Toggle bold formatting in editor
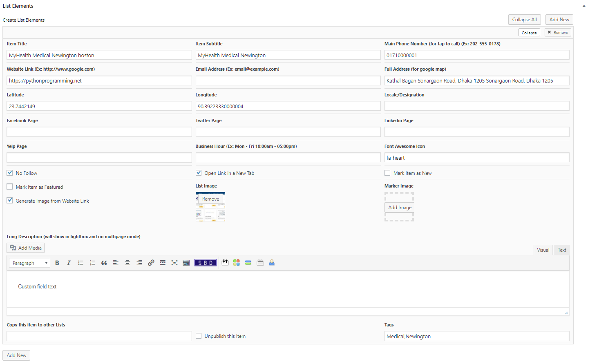The width and height of the screenshot is (590, 364). click(57, 263)
